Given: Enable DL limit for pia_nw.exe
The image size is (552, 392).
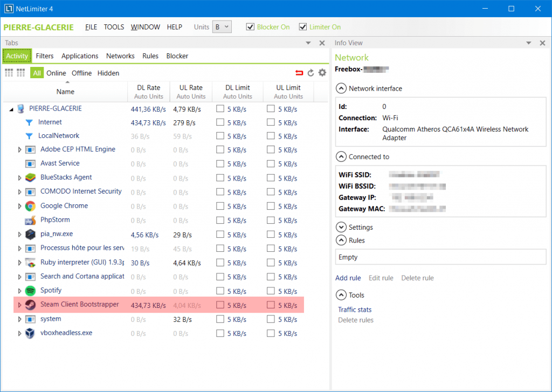Looking at the screenshot, I should tap(220, 234).
